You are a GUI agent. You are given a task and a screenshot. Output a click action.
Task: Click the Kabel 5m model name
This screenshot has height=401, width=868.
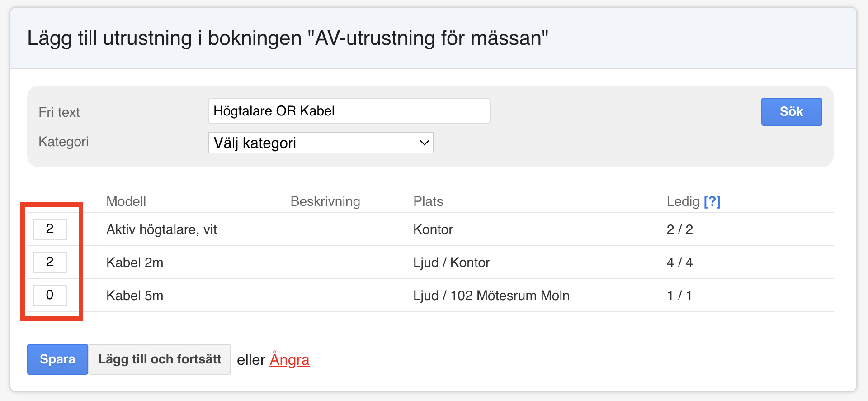click(135, 296)
